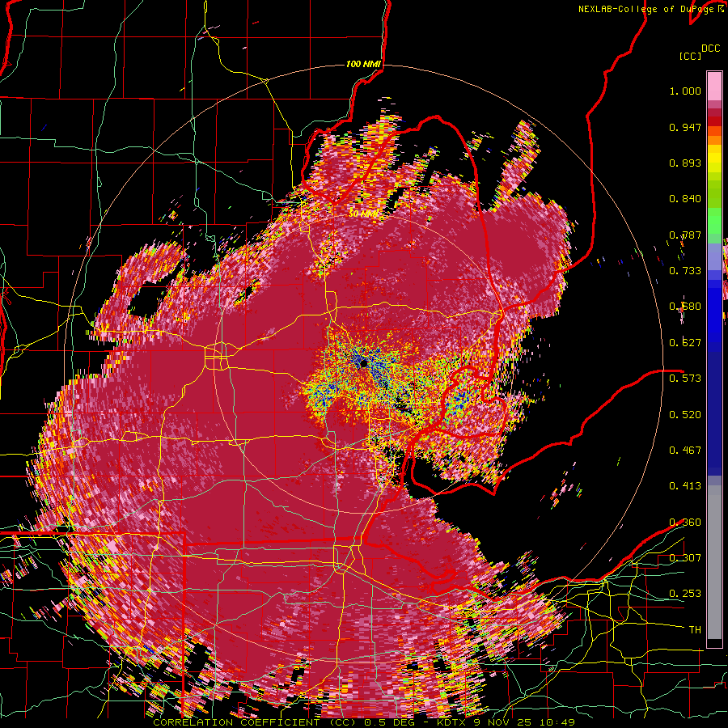Screen dimensions: 728x728
Task: Click the 100 NMI range ring label
Action: 363,64
